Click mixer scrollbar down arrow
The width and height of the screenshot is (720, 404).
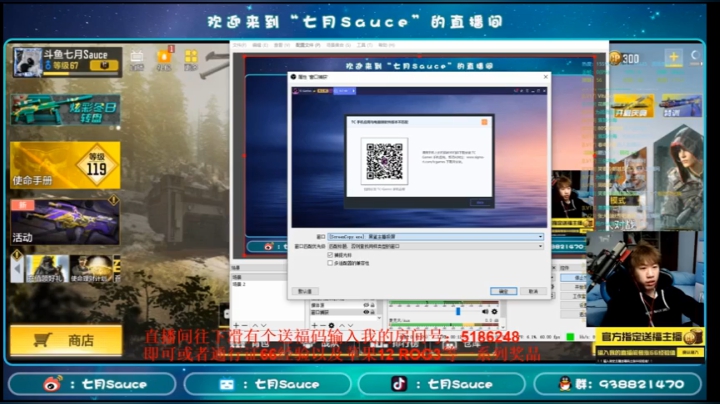pyautogui.click(x=502, y=326)
